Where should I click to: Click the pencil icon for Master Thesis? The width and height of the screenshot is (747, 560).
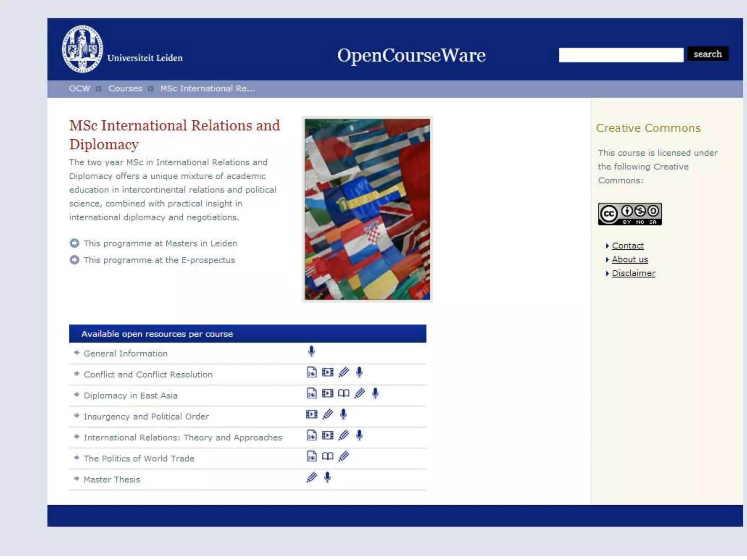(311, 478)
